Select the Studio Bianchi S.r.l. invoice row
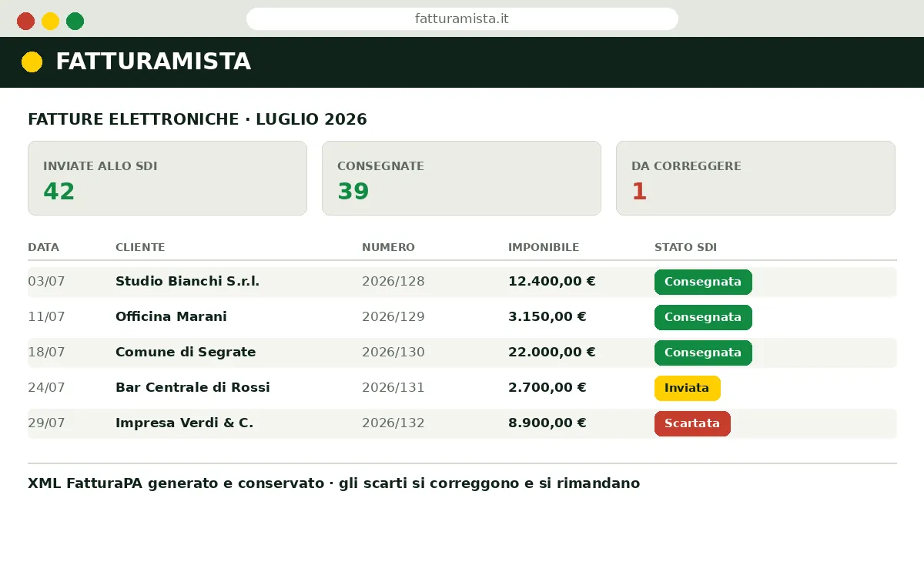This screenshot has width=924, height=585. click(x=462, y=282)
